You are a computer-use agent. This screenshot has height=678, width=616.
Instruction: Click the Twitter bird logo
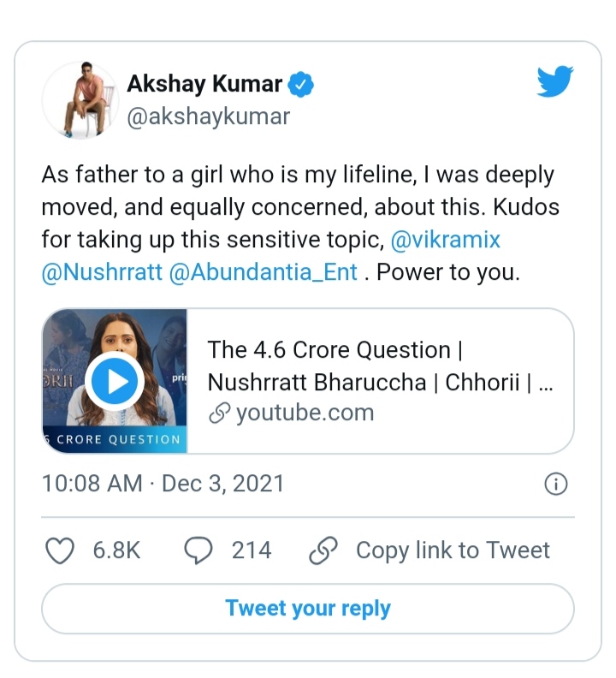click(555, 81)
